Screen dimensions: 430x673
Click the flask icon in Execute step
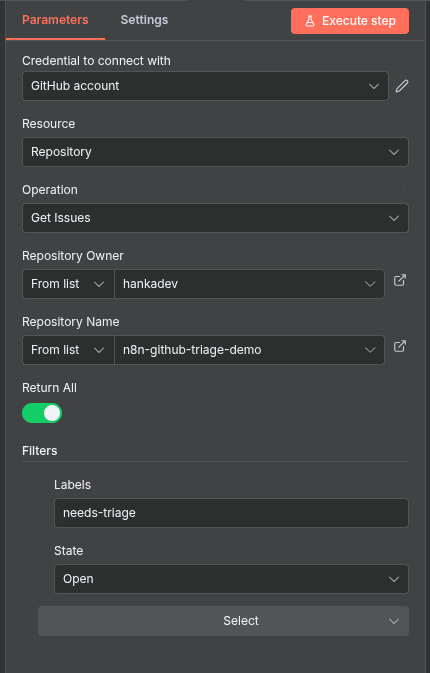310,21
